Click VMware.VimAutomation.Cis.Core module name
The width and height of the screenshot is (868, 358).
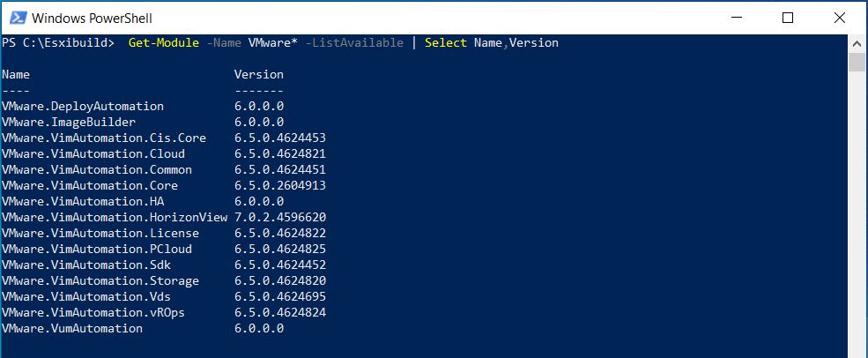[104, 138]
